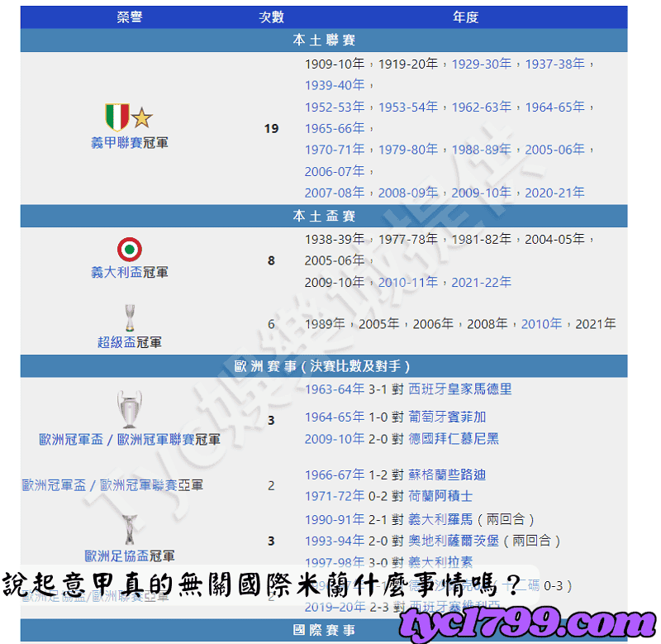Viewport: 661px width, 644px height.
Task: Click the 本土盃賽 section header
Action: tap(324, 216)
